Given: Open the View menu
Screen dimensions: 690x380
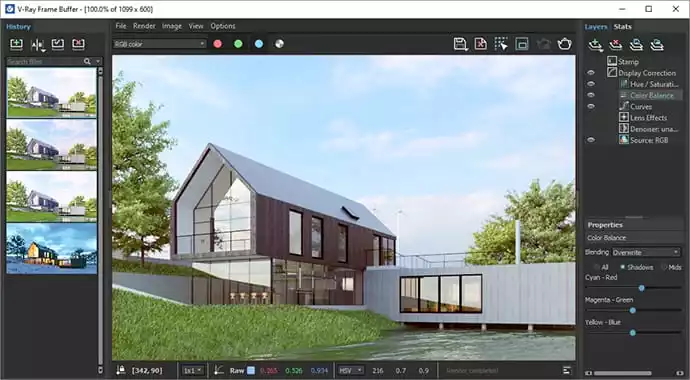Looking at the screenshot, I should [x=196, y=26].
